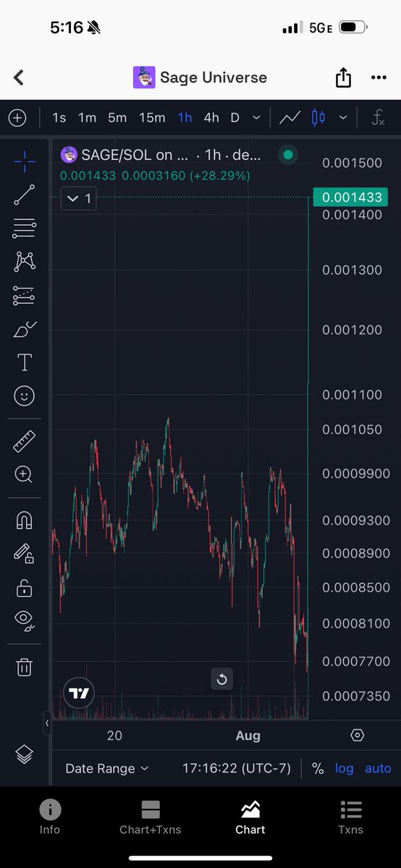Select the 4h timeframe
The height and width of the screenshot is (868, 401).
211,117
